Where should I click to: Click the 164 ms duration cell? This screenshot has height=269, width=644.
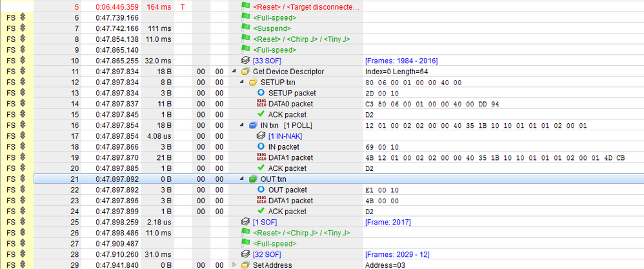point(158,7)
